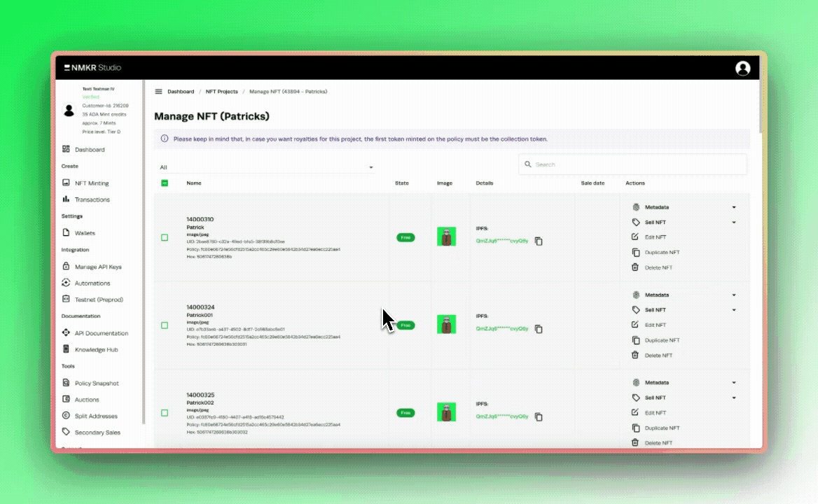Duplicate NFT 14000310
818x504 pixels.
click(656, 252)
